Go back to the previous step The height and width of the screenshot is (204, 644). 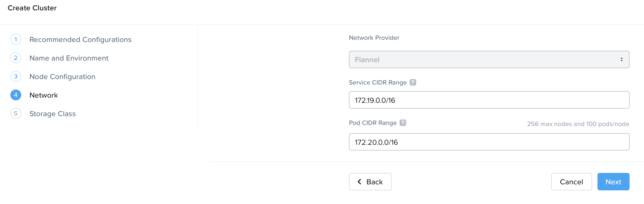[x=370, y=182]
